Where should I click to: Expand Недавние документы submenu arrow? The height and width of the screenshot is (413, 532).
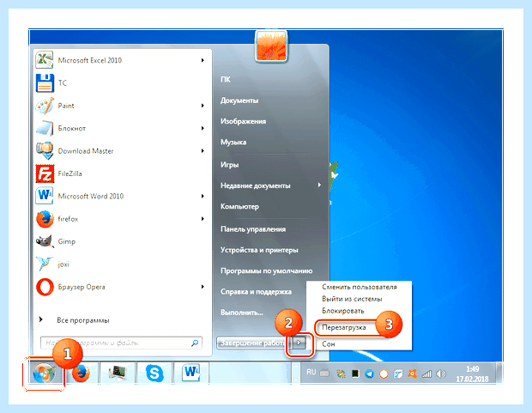click(319, 185)
